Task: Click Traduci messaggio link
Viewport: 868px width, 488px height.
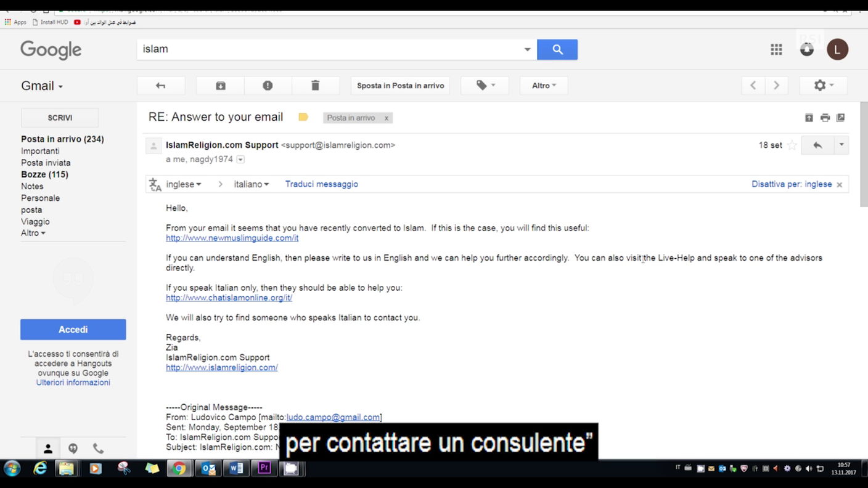Action: point(321,184)
